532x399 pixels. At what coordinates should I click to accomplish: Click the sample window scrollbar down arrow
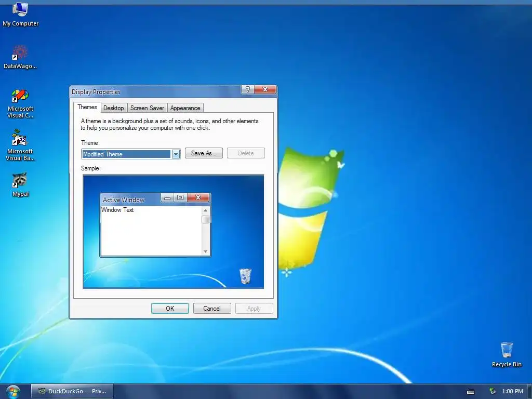(205, 251)
